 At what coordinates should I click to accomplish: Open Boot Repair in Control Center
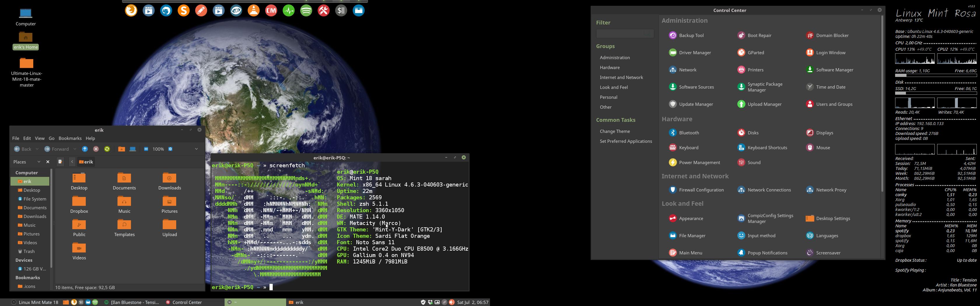click(x=755, y=35)
